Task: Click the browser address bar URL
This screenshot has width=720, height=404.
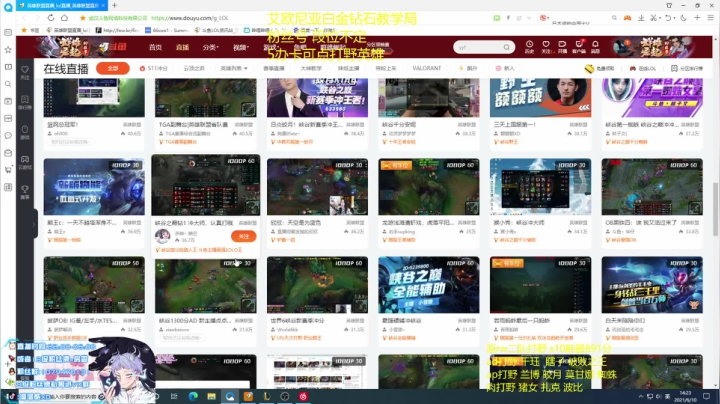Action: 190,18
